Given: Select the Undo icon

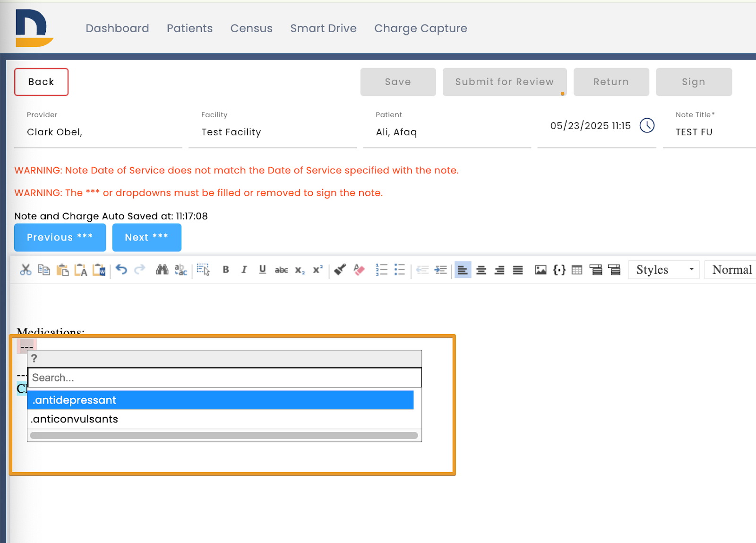Looking at the screenshot, I should pyautogui.click(x=121, y=270).
